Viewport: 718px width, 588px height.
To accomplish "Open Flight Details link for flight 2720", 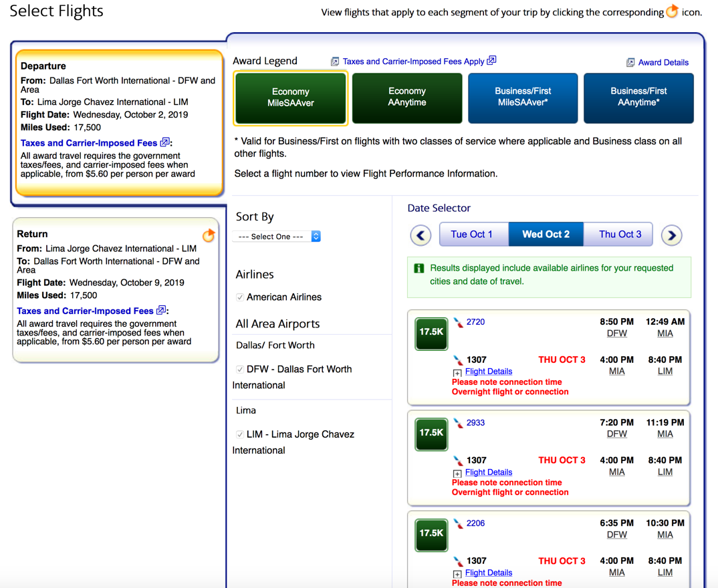I will pyautogui.click(x=489, y=372).
